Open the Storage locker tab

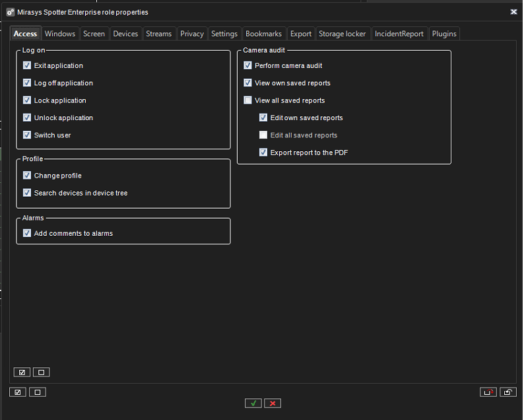[x=342, y=34]
